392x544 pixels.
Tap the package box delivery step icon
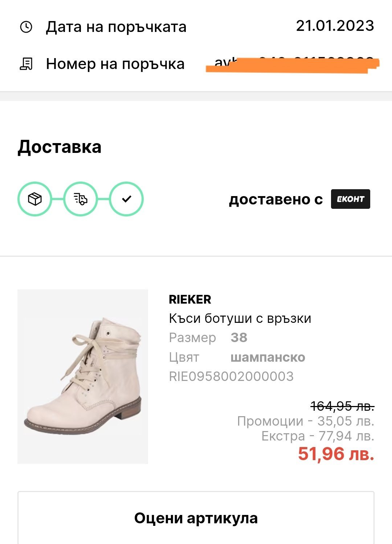(x=35, y=199)
